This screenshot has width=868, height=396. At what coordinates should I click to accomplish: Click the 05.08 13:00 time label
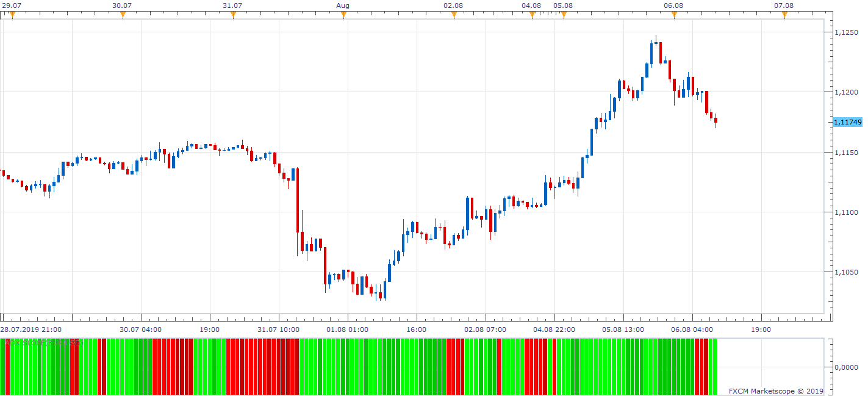pyautogui.click(x=623, y=329)
